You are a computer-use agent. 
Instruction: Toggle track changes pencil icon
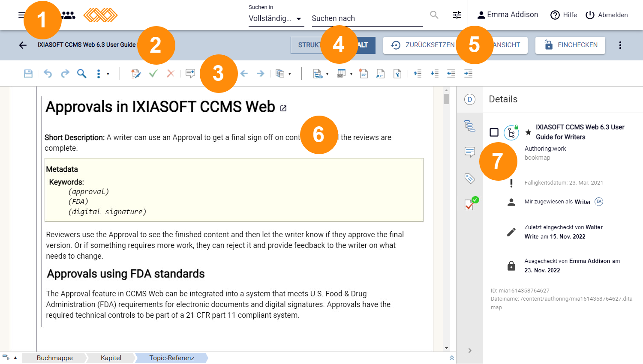[136, 74]
